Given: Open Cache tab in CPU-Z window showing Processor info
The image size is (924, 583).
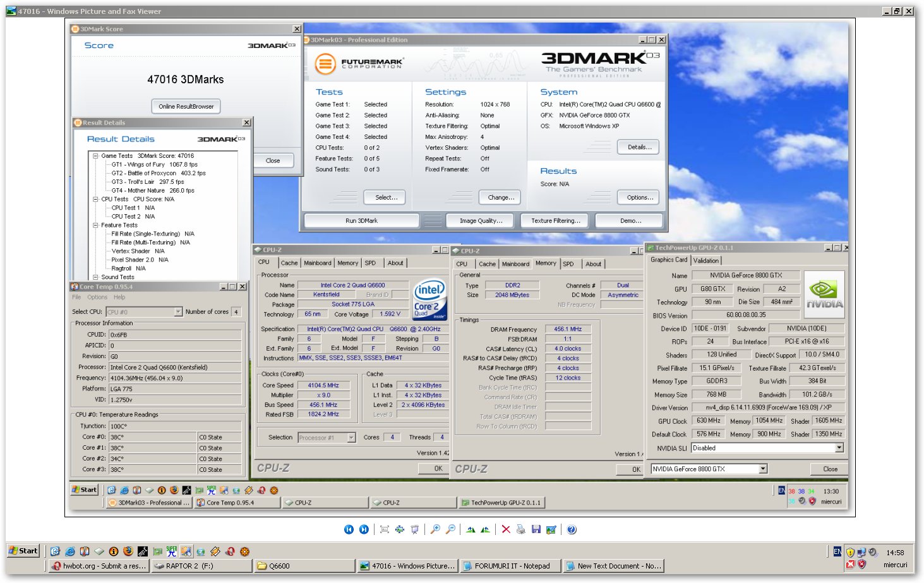Looking at the screenshot, I should point(289,263).
